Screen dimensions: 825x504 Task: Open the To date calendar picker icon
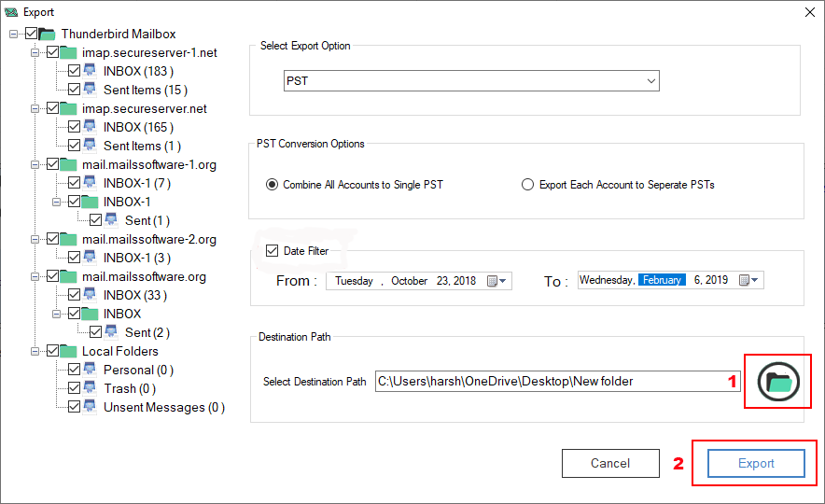[749, 280]
